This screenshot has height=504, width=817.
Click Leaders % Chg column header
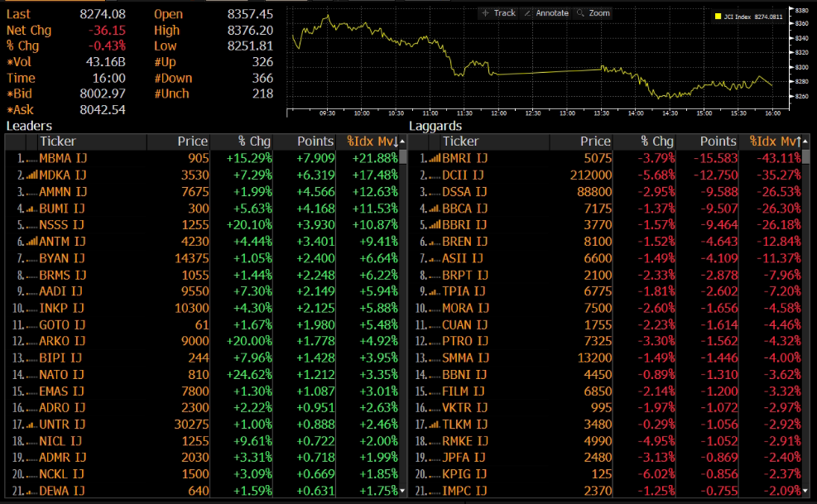pyautogui.click(x=254, y=142)
